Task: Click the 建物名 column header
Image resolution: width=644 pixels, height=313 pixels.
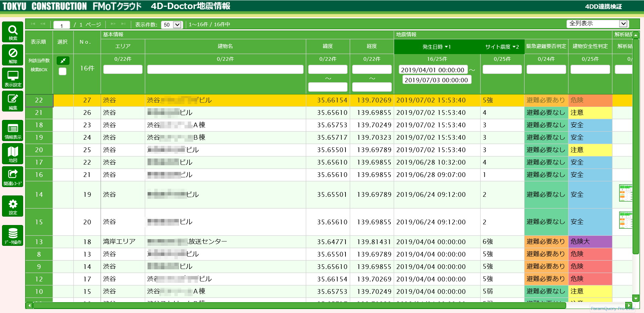Action: (x=225, y=46)
